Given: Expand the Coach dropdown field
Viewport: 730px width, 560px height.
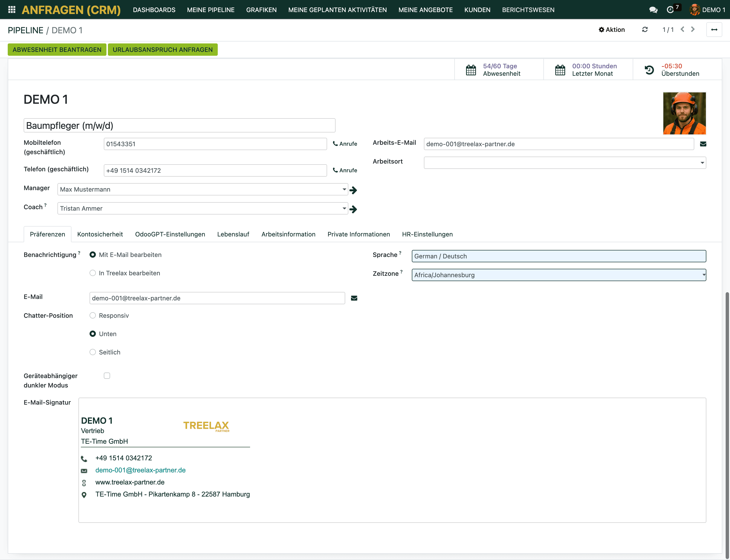Looking at the screenshot, I should coord(344,208).
